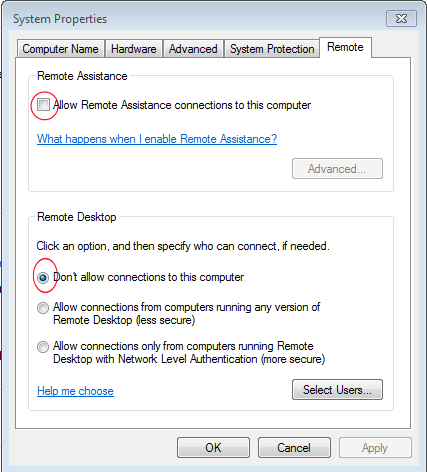Switch to the Computer Name tab
Image resolution: width=427 pixels, height=472 pixels.
coord(60,49)
